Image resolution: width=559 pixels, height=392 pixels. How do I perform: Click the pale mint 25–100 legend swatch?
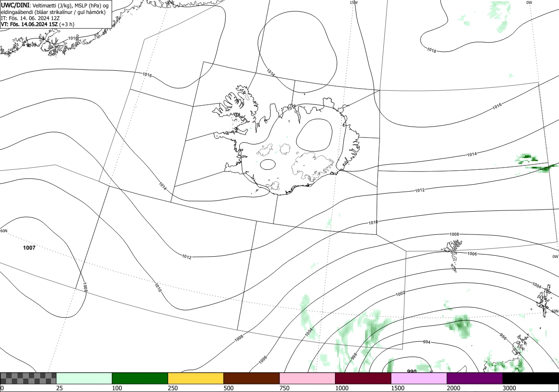coord(84,378)
